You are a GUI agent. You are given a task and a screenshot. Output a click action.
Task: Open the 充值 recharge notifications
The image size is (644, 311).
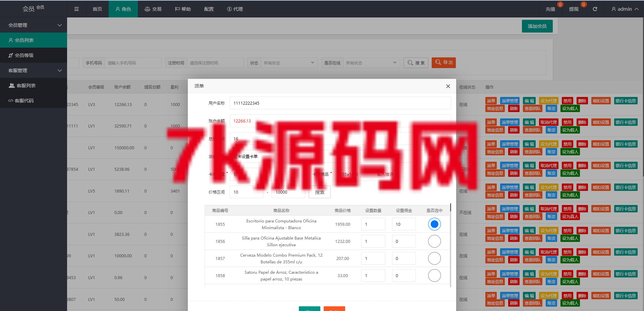click(550, 9)
